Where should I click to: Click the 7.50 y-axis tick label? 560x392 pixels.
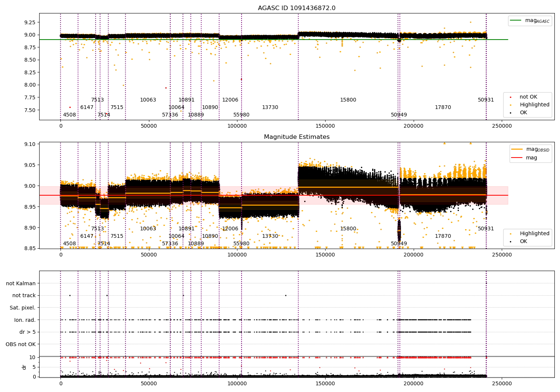pos(29,110)
